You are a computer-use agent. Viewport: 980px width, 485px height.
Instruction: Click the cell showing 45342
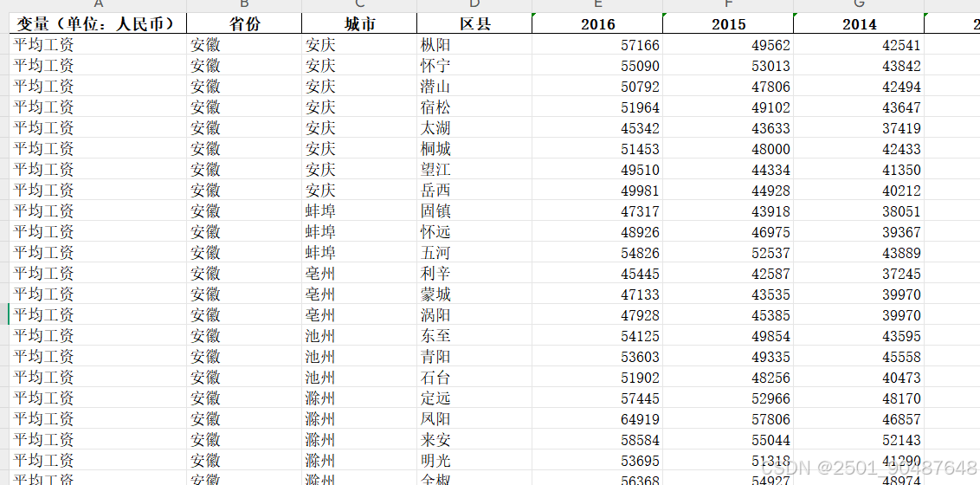(597, 127)
